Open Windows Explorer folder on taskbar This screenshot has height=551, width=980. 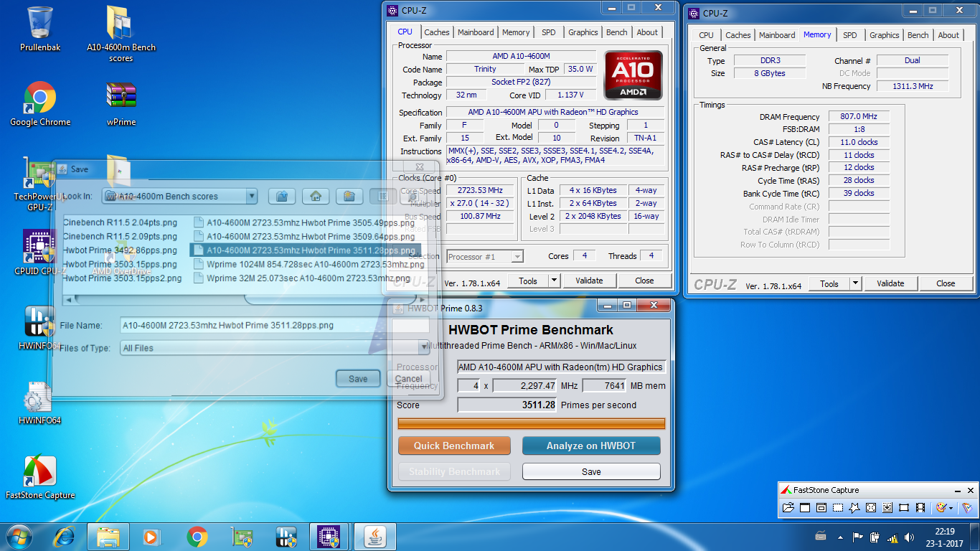click(x=108, y=536)
